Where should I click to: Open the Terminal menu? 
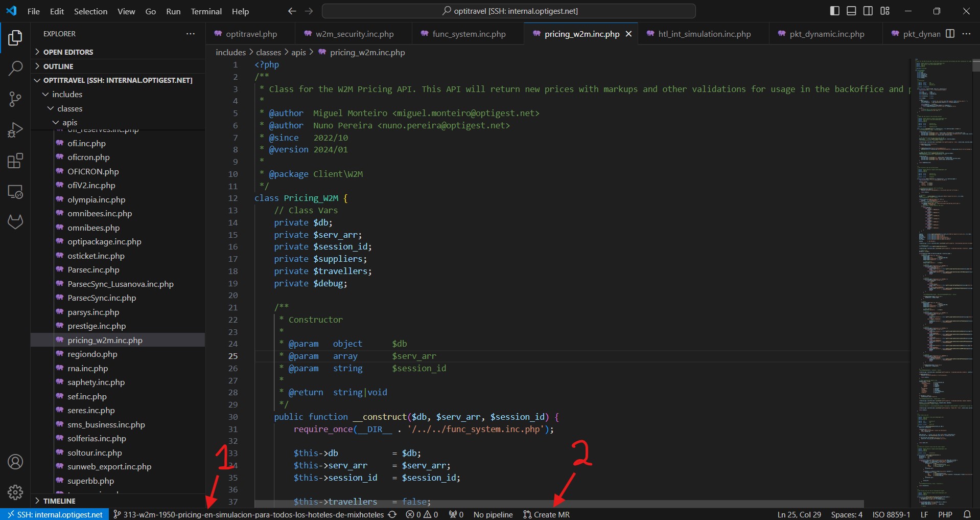click(206, 11)
